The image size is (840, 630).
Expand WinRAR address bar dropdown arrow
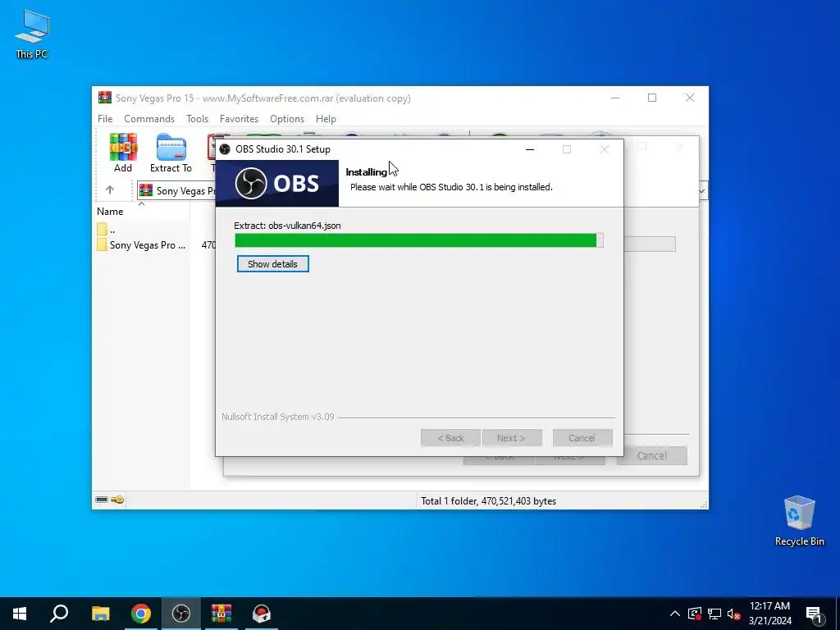tap(702, 190)
